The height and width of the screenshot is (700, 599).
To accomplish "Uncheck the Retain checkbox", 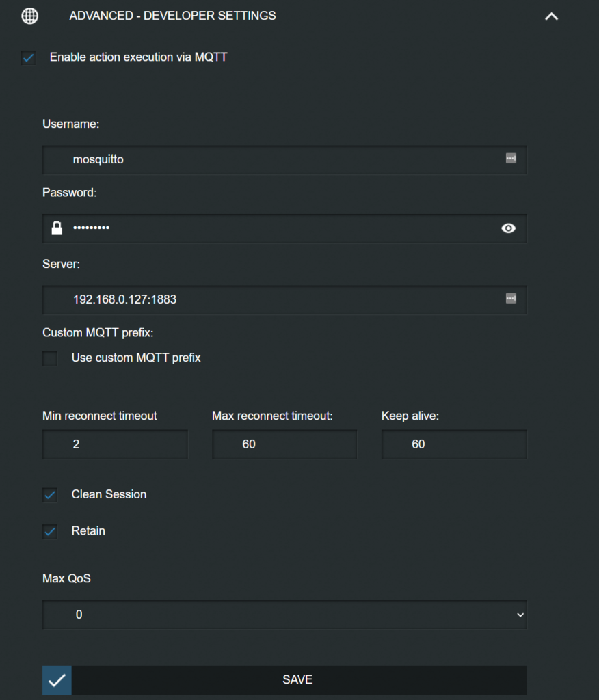I will point(50,531).
